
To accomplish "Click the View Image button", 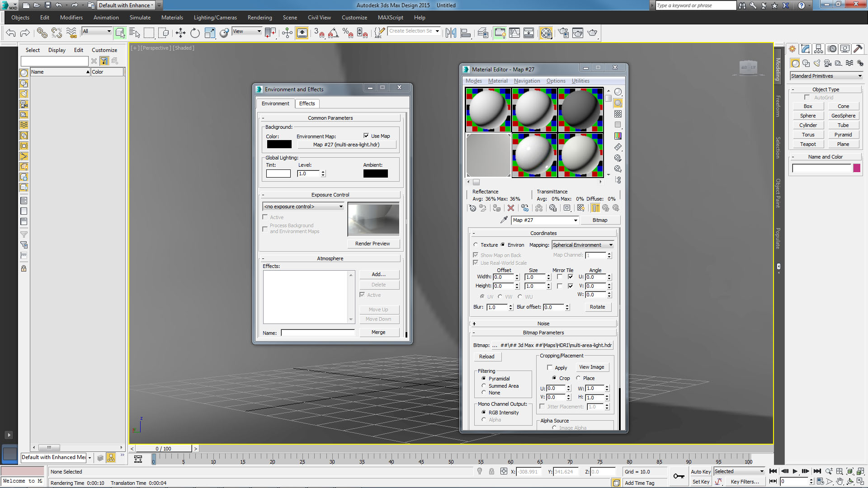I will 591,367.
